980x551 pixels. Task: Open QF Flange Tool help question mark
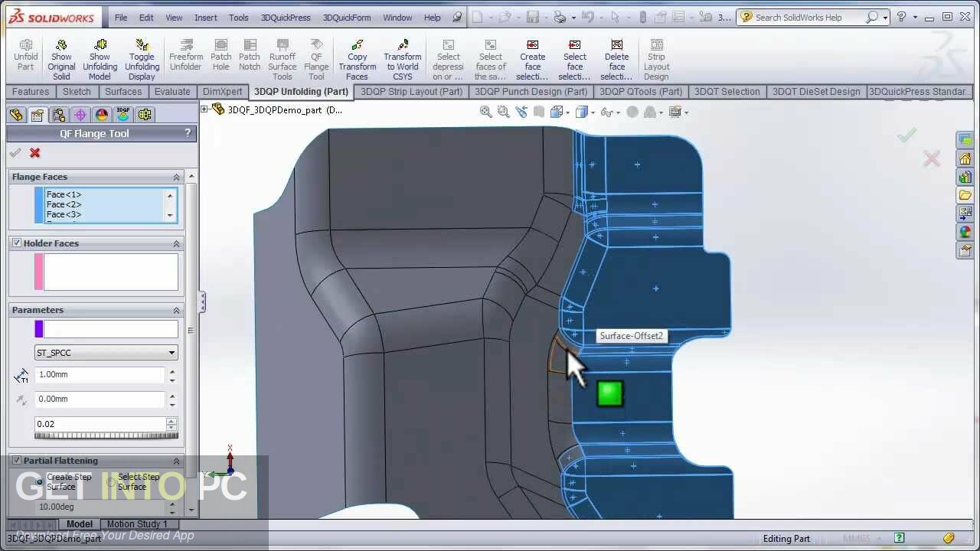(x=188, y=133)
